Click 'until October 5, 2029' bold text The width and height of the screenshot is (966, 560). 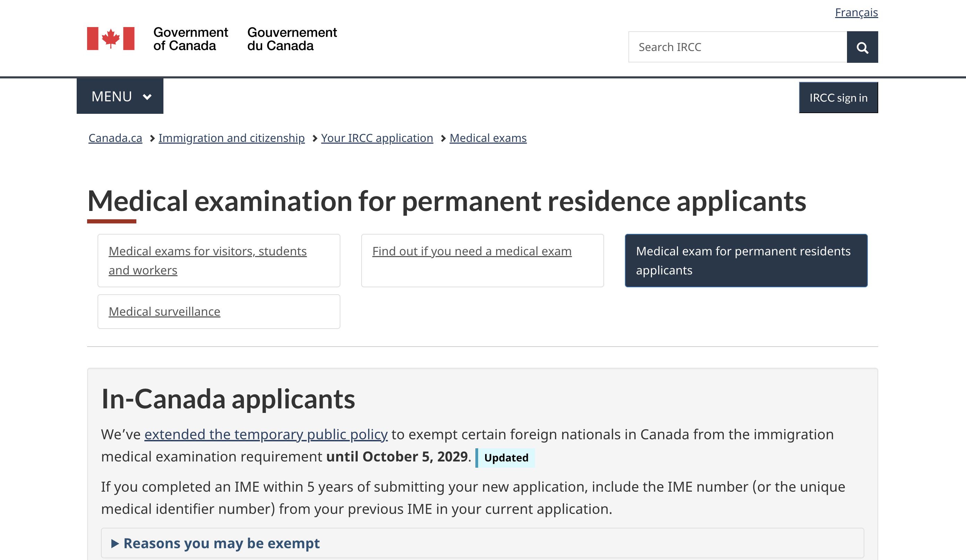click(397, 457)
